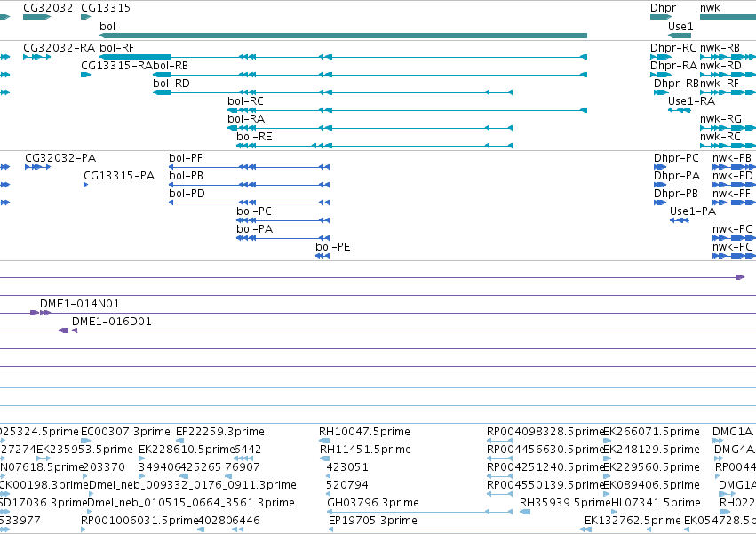Select Dhpr-PC protein
The width and height of the screenshot is (756, 534).
coord(660,167)
